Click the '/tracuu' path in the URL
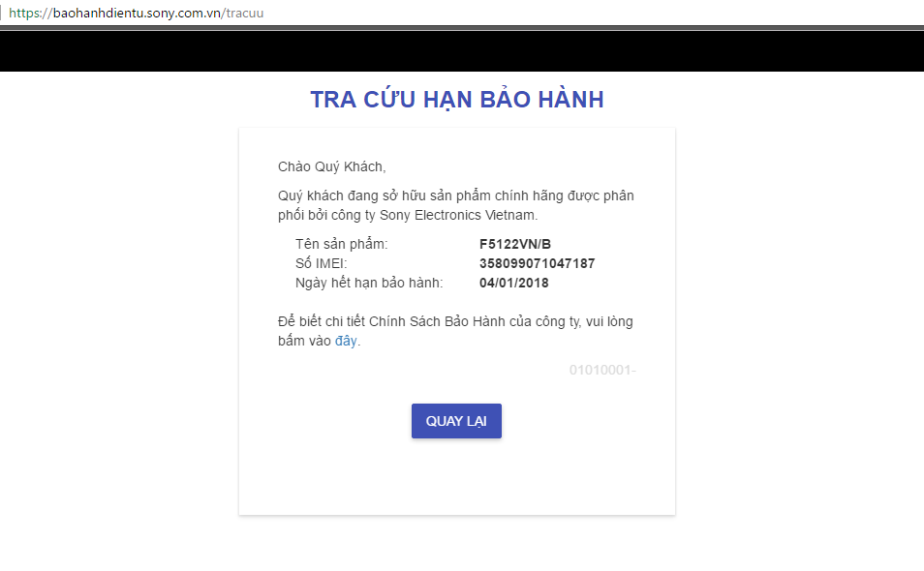Image resolution: width=924 pixels, height=571 pixels. 242,13
